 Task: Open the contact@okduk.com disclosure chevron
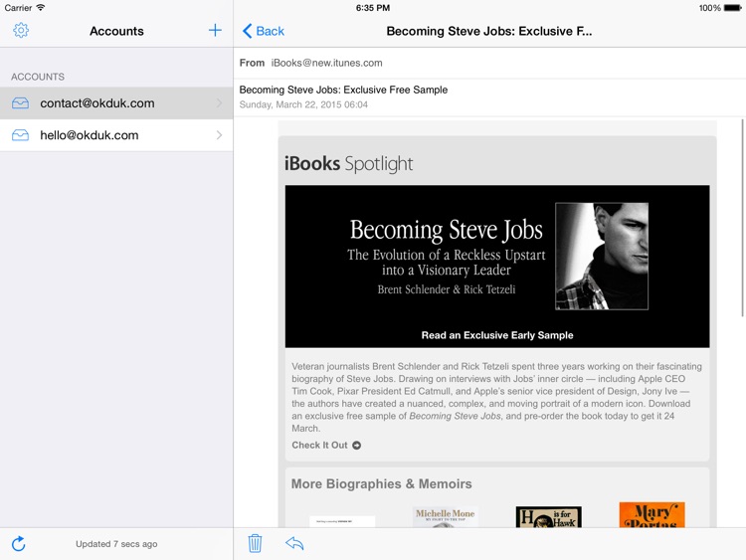pyautogui.click(x=220, y=103)
